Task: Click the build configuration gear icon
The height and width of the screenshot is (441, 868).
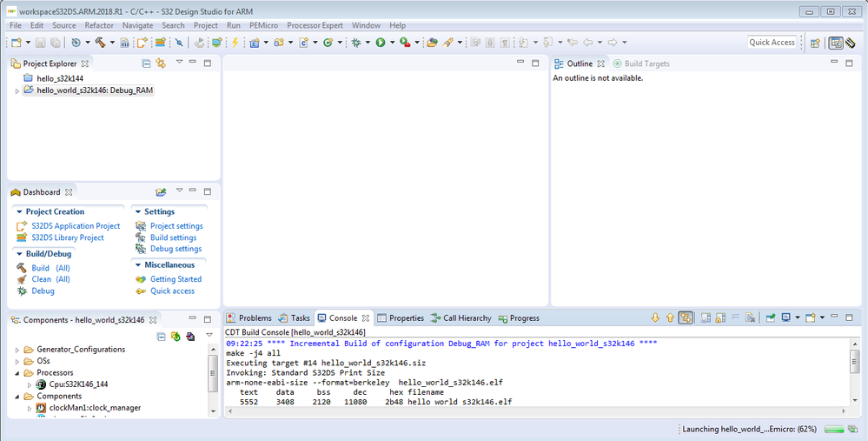Action: pos(76,42)
